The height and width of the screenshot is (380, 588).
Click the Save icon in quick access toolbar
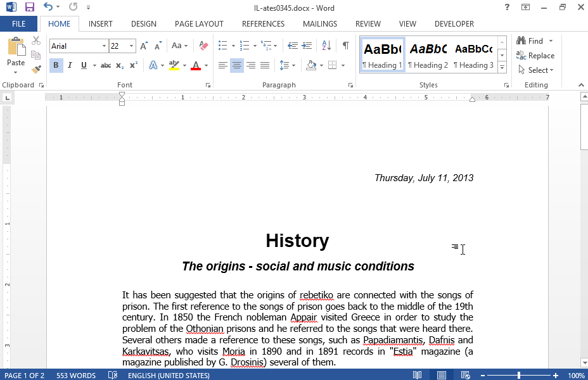point(30,7)
